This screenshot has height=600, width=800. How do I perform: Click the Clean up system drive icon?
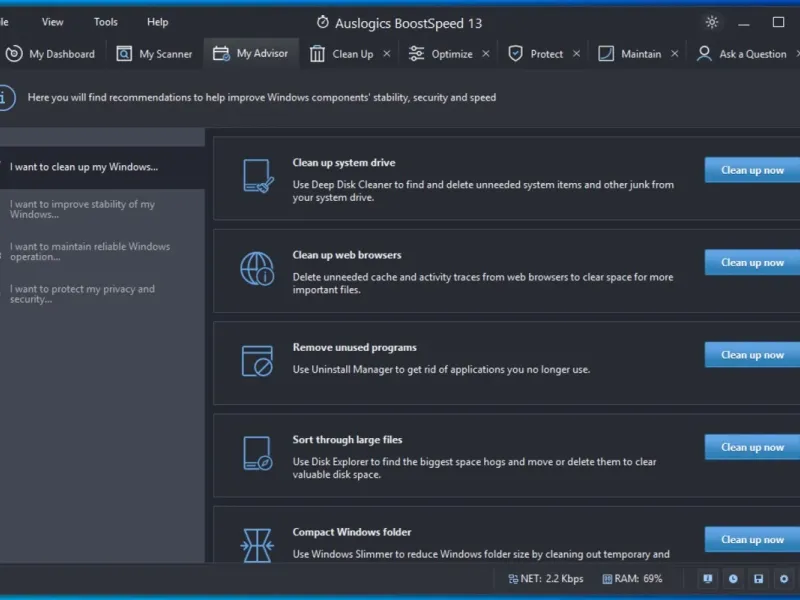[x=257, y=177]
